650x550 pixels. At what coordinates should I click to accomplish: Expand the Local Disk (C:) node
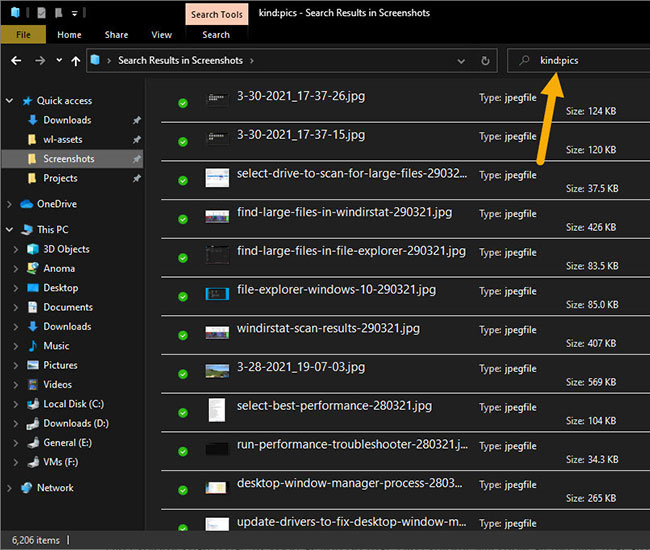click(x=15, y=404)
